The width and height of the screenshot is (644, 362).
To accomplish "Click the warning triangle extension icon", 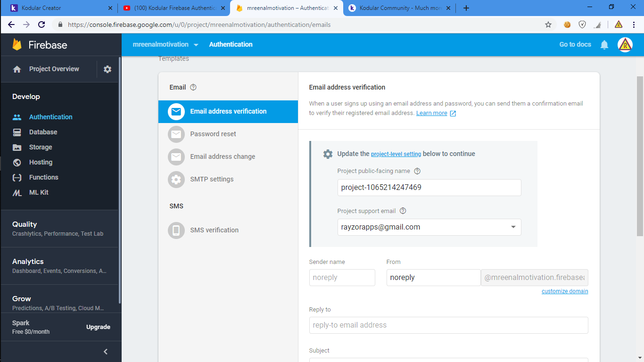I will click(x=619, y=25).
